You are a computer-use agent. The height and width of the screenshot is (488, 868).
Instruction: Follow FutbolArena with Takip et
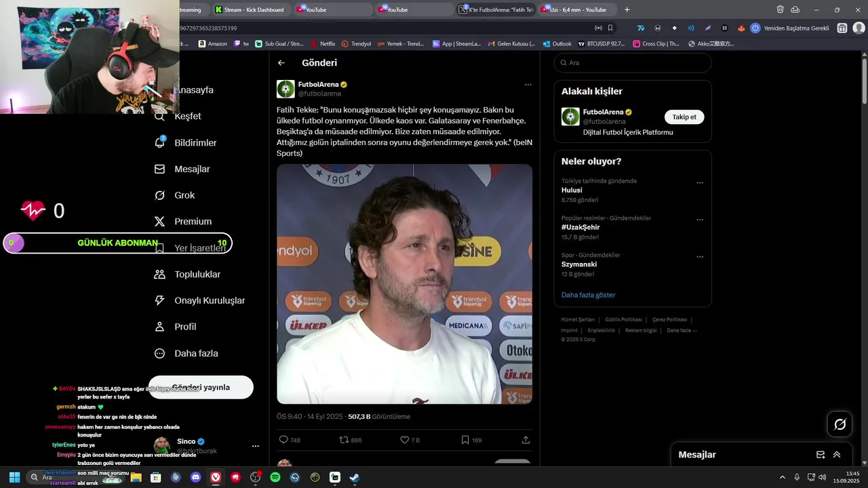(684, 117)
